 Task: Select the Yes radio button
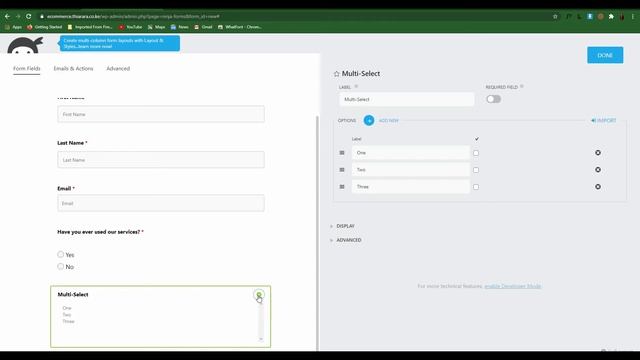60,254
